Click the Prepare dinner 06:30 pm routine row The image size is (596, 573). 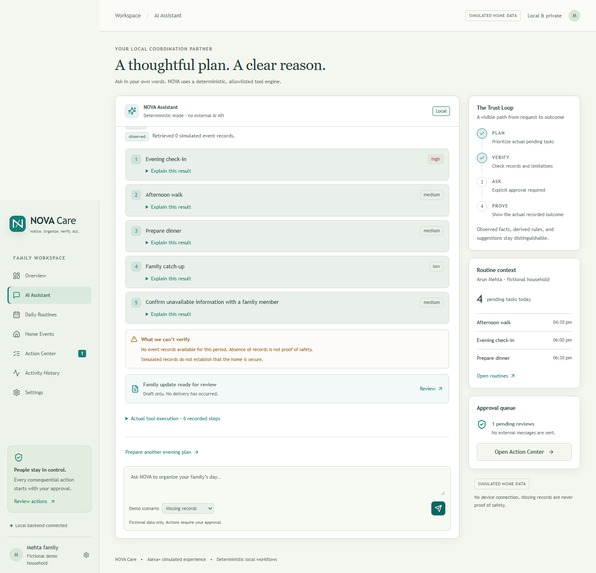(524, 358)
